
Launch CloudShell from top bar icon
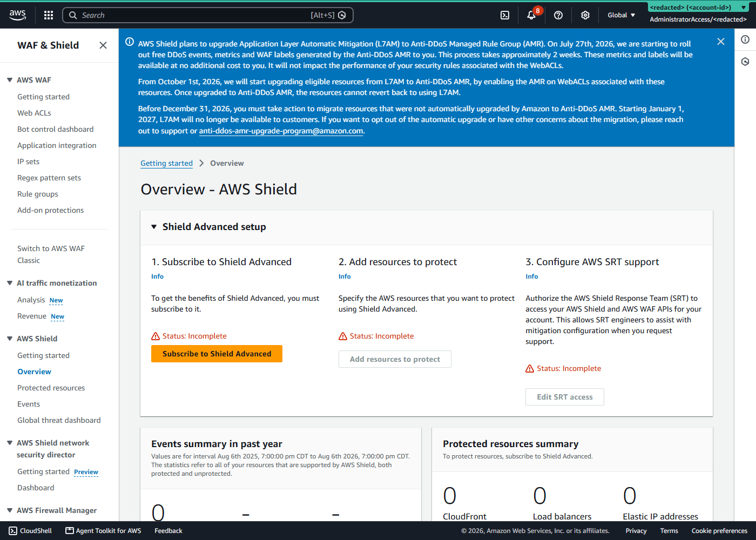505,15
